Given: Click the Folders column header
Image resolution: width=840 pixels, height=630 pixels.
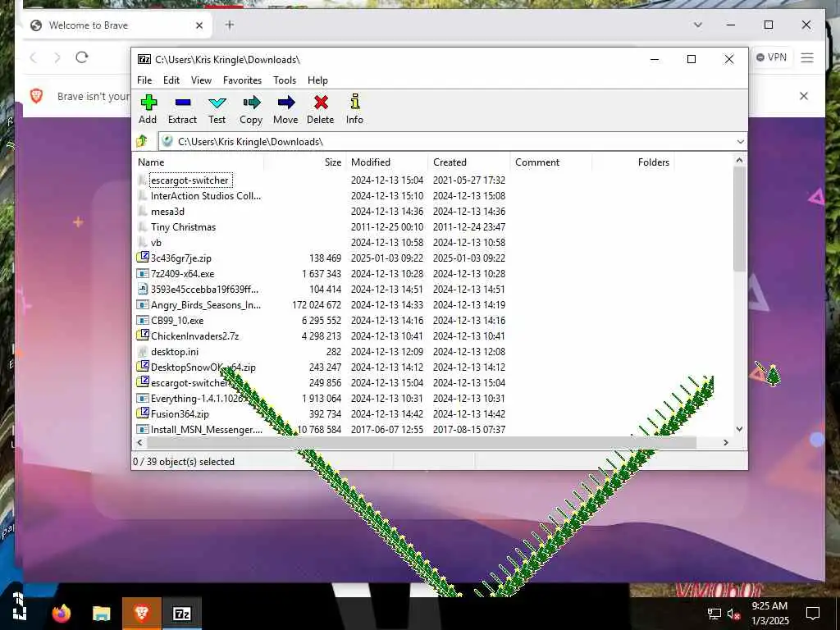Looking at the screenshot, I should click(632, 162).
